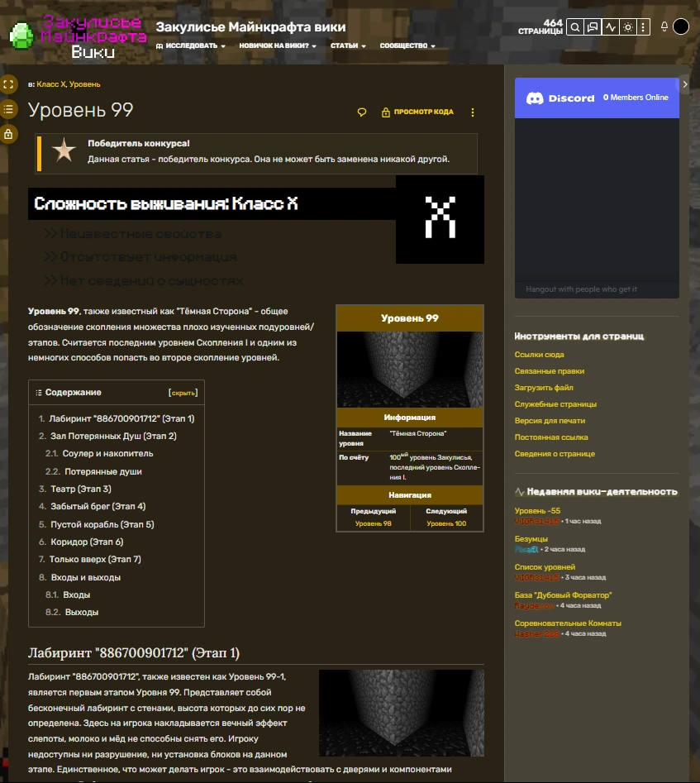Click the user avatar circle
The image size is (700, 783).
click(x=681, y=26)
